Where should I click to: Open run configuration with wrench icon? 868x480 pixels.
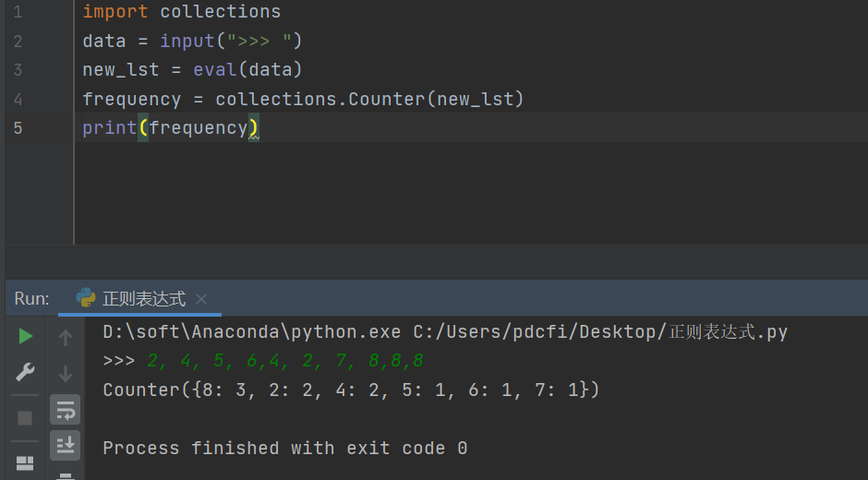25,373
